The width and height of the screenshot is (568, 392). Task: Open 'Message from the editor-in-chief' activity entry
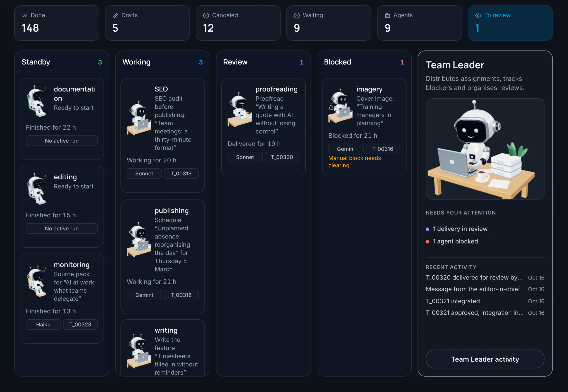tap(485, 289)
